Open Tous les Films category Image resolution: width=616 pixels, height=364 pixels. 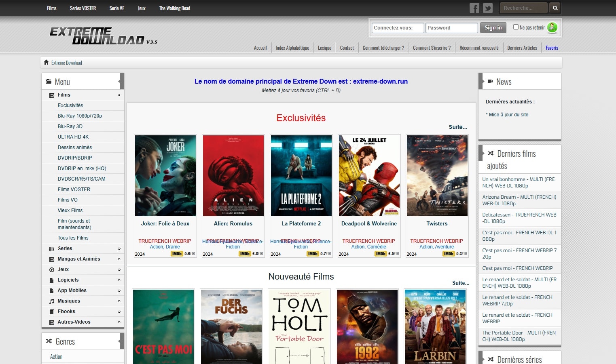pos(73,238)
